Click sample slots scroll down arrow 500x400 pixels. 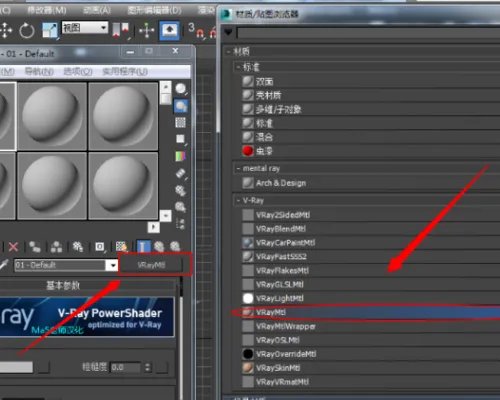click(x=165, y=216)
